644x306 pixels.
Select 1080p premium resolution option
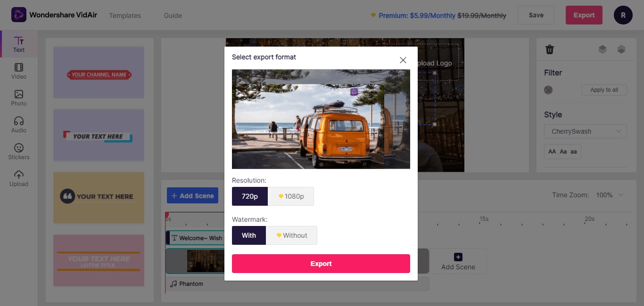(x=291, y=196)
